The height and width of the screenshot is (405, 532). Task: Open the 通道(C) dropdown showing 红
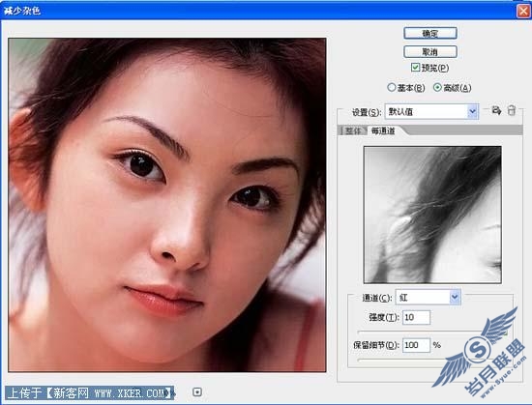point(429,298)
